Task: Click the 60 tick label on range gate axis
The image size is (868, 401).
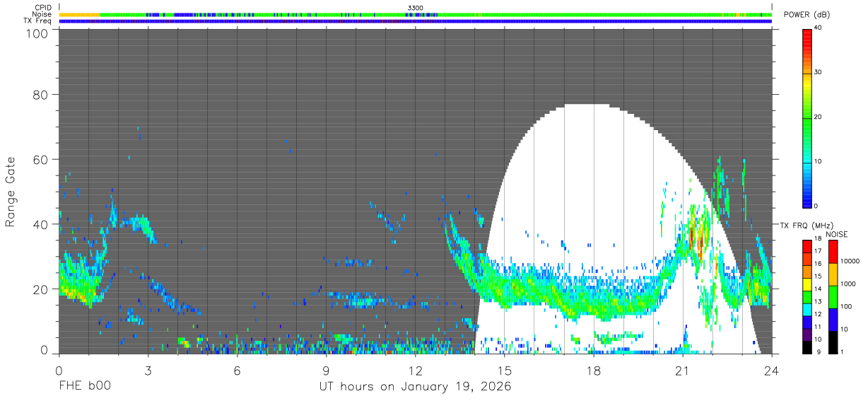Action: (40, 159)
